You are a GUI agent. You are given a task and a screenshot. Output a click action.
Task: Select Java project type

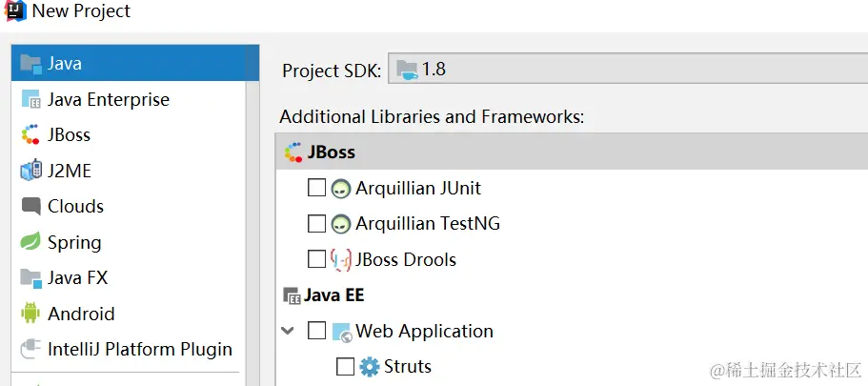point(135,63)
